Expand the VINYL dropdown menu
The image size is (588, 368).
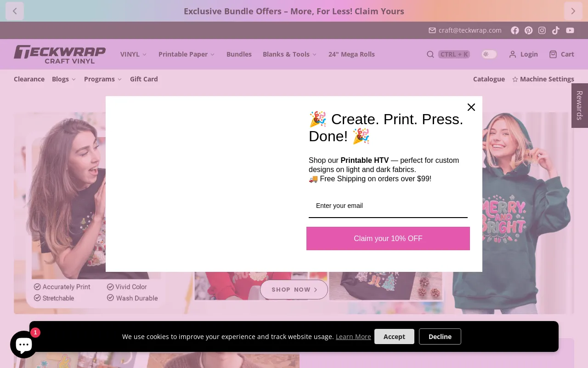[133, 54]
